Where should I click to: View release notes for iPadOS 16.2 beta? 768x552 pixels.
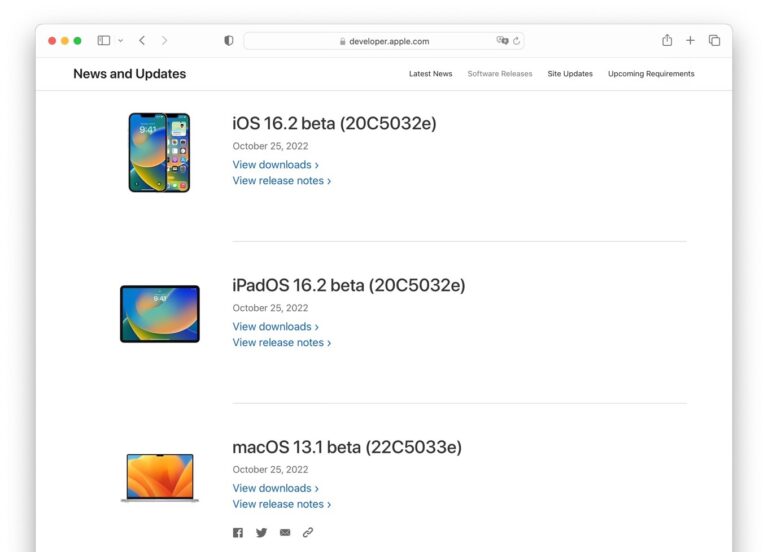point(281,343)
